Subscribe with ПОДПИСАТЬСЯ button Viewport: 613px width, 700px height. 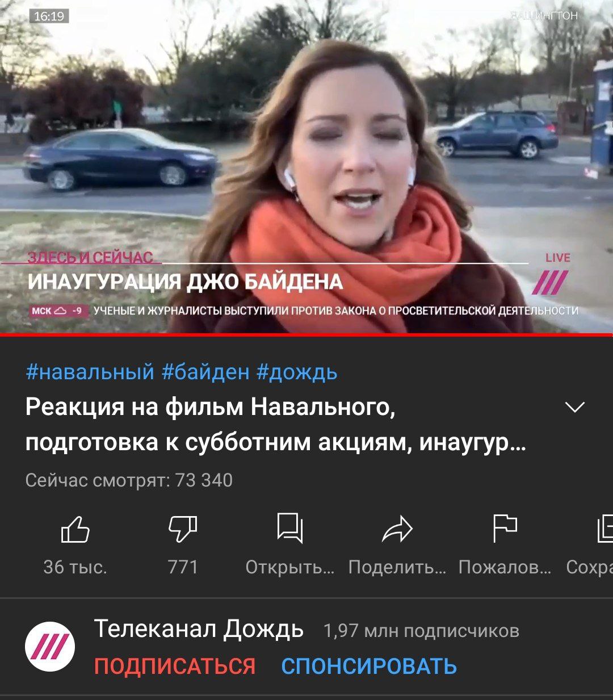(175, 666)
